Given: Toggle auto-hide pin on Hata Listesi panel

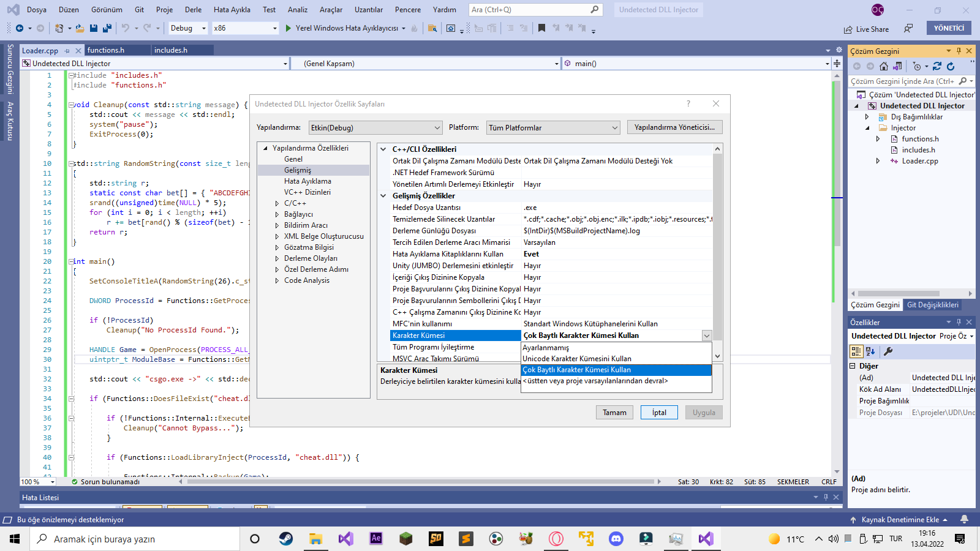Looking at the screenshot, I should [826, 497].
